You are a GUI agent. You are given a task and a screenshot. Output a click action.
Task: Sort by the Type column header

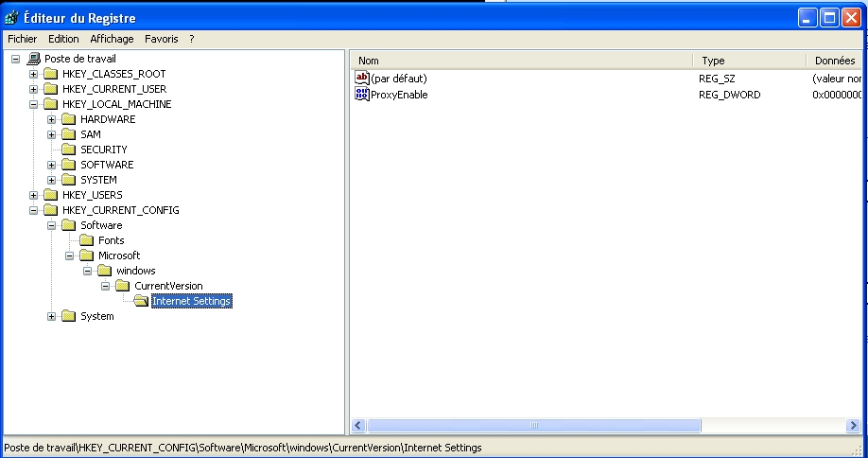(749, 61)
